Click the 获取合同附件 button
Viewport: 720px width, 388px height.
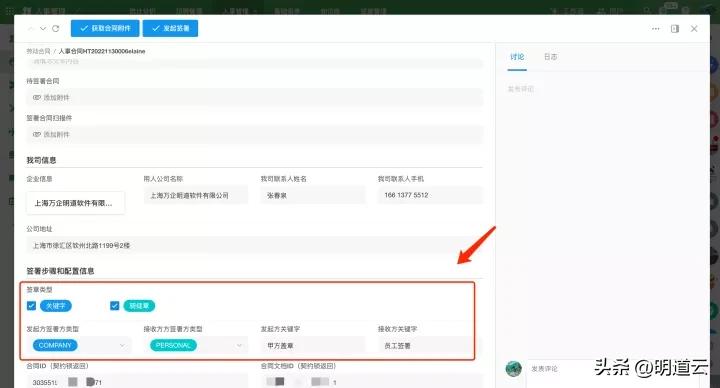click(105, 28)
